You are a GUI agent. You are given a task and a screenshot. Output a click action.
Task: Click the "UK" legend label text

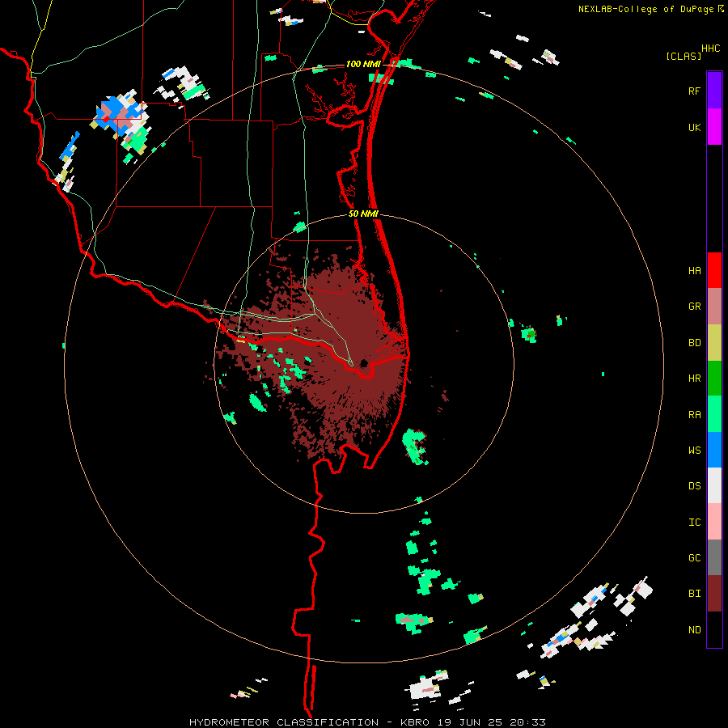pyautogui.click(x=694, y=128)
